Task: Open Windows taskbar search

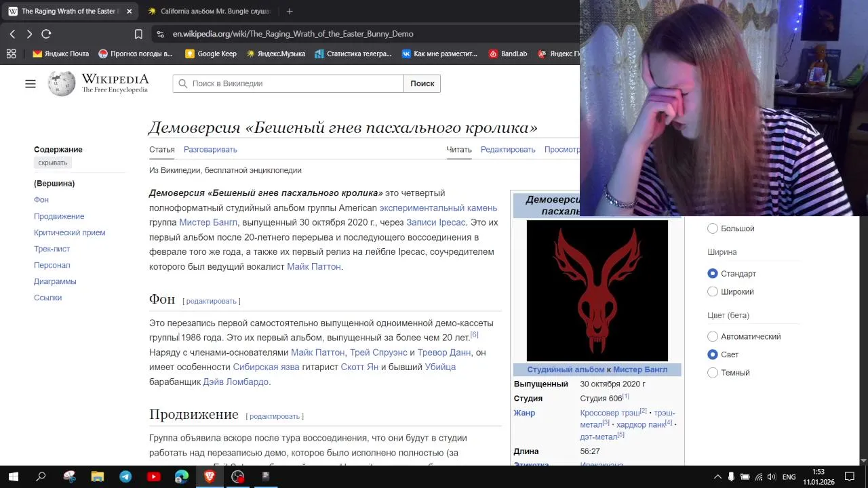Action: (x=41, y=476)
